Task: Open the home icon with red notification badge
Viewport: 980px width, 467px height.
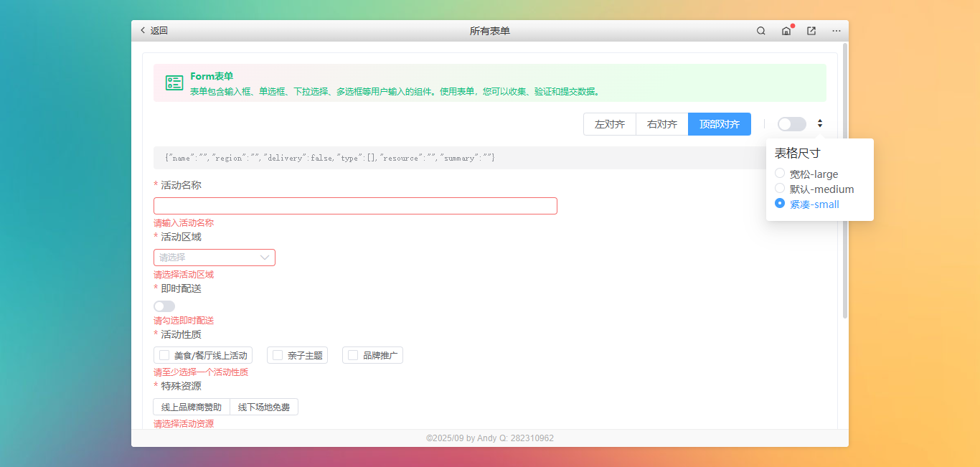Action: pyautogui.click(x=786, y=31)
